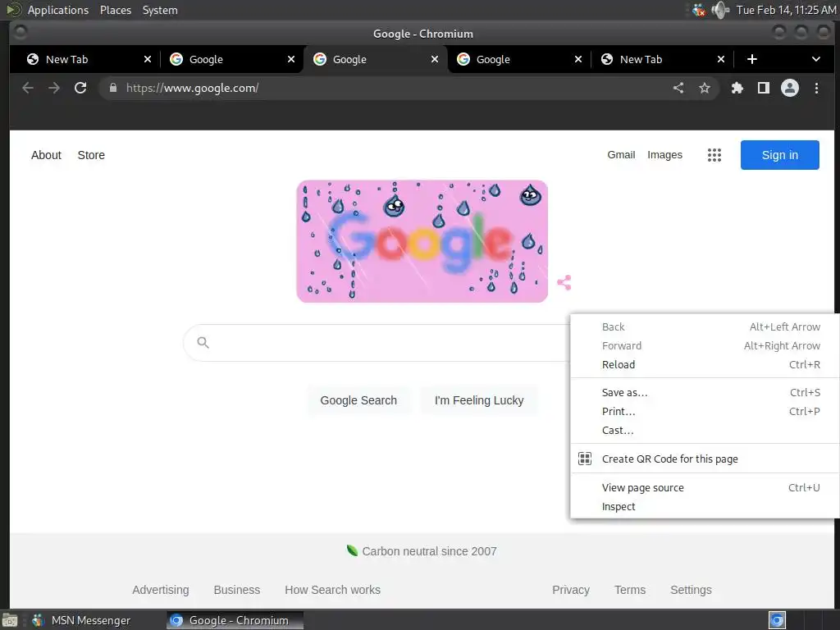Open the Extensions puzzle icon
The width and height of the screenshot is (840, 630).
click(737, 88)
